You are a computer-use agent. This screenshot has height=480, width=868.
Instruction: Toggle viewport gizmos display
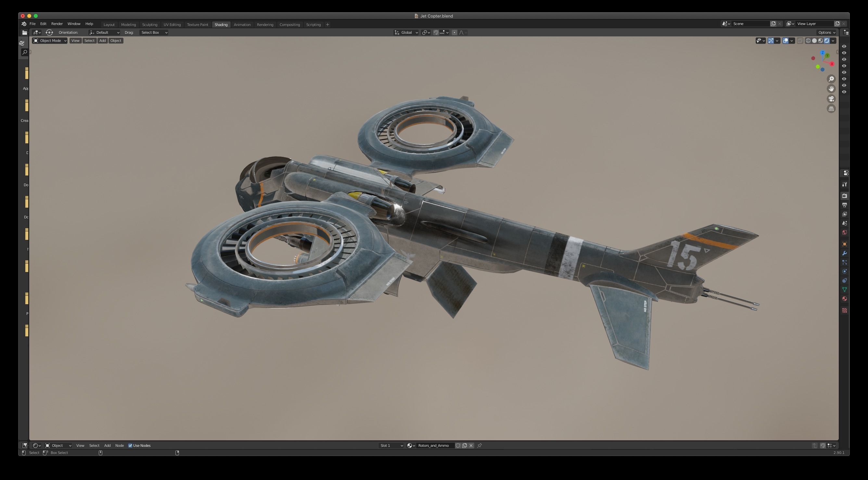[771, 41]
